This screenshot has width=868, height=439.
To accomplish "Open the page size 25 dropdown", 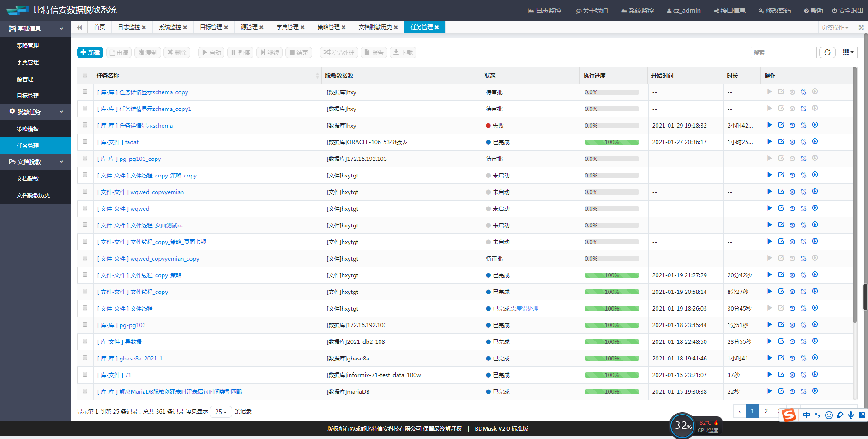I will tap(221, 412).
